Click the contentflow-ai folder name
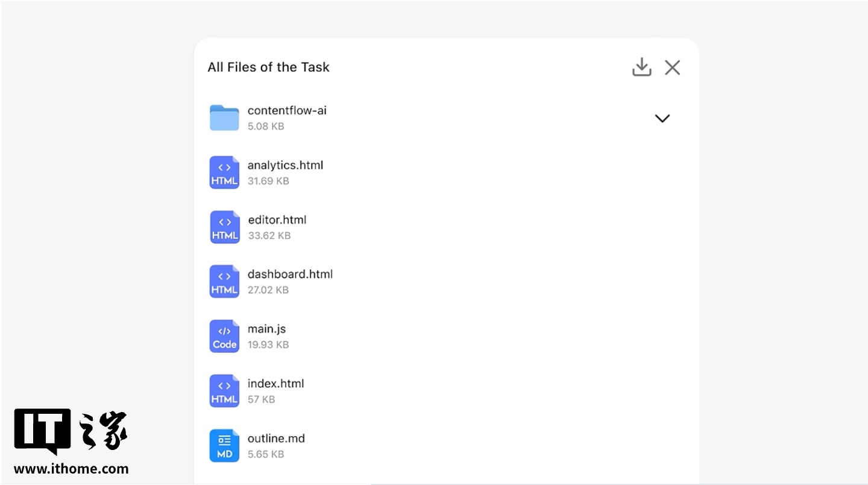868x485 pixels. 287,110
